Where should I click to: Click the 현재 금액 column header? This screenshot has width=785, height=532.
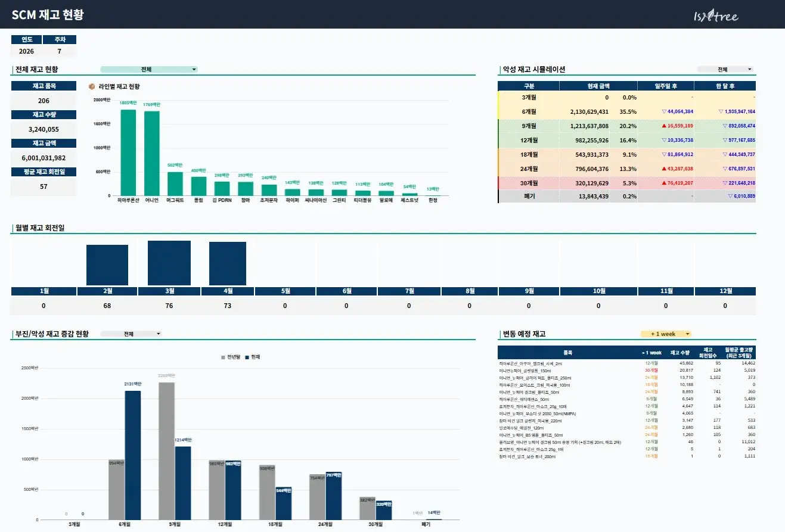pyautogui.click(x=599, y=86)
